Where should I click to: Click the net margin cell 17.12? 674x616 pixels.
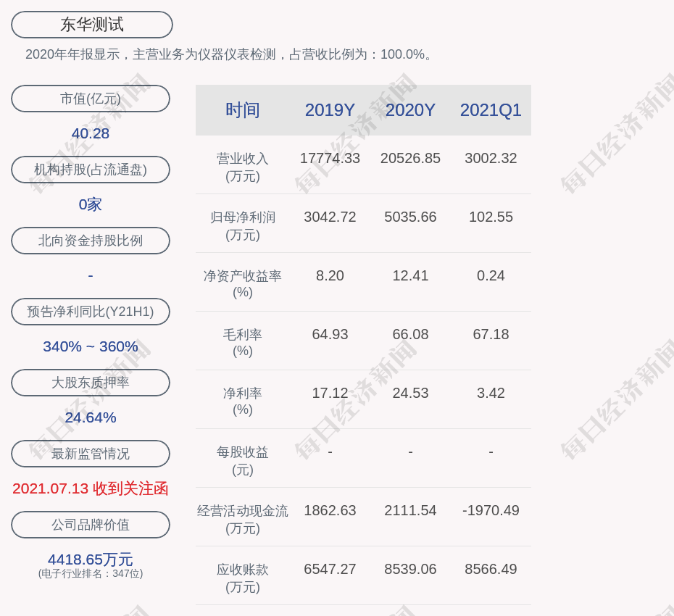330,393
